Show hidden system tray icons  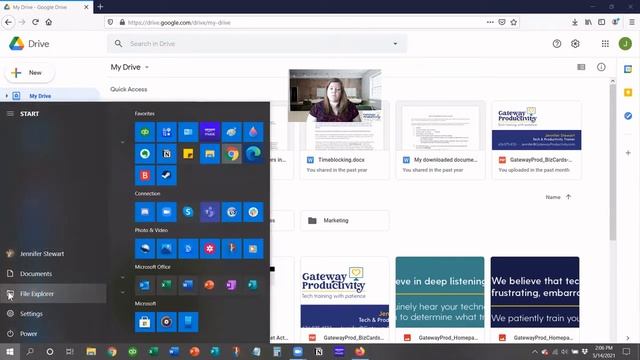534,351
